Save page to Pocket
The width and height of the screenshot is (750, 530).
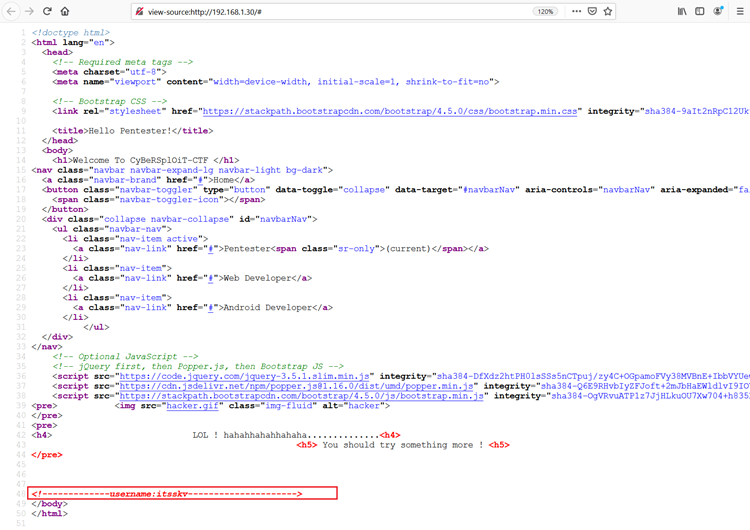pos(592,12)
